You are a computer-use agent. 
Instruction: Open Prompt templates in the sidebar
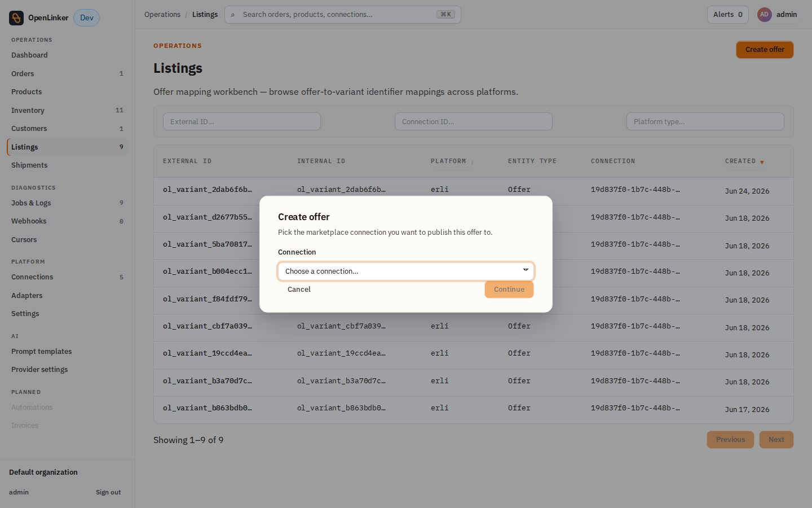pyautogui.click(x=67, y=352)
